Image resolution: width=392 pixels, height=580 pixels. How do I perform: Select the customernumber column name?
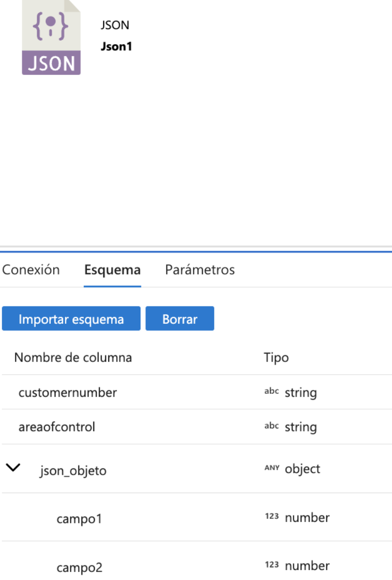67,393
